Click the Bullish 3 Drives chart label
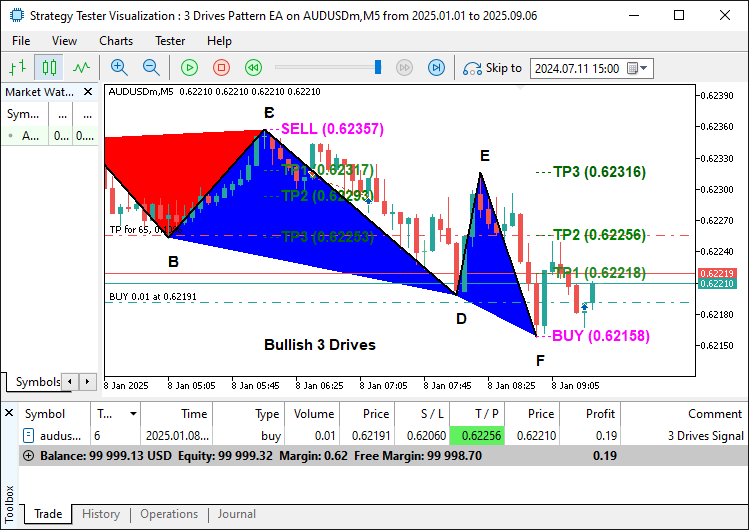Screen dimensions: 749x530 tap(320, 345)
